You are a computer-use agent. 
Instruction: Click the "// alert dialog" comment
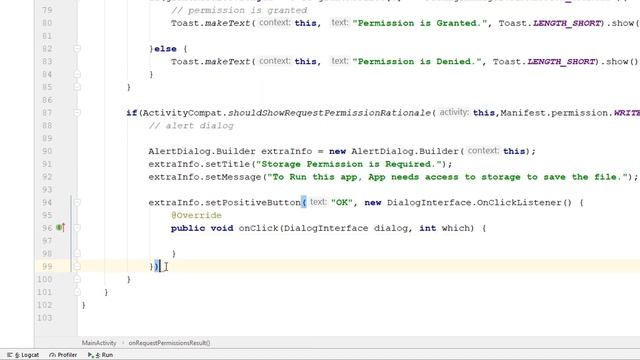[x=191, y=126]
